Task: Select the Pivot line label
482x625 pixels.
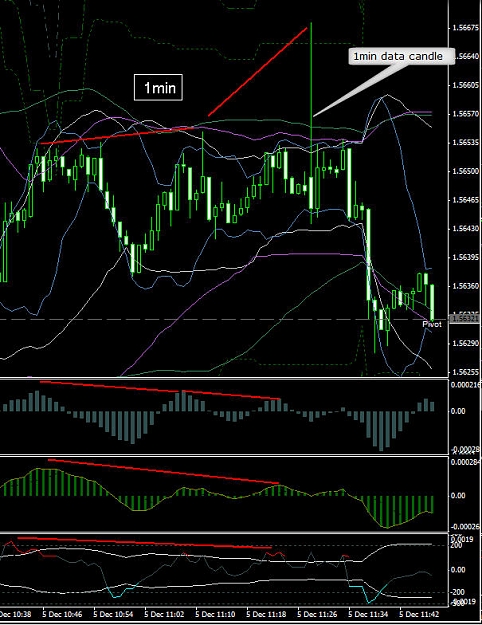Action: click(x=432, y=324)
